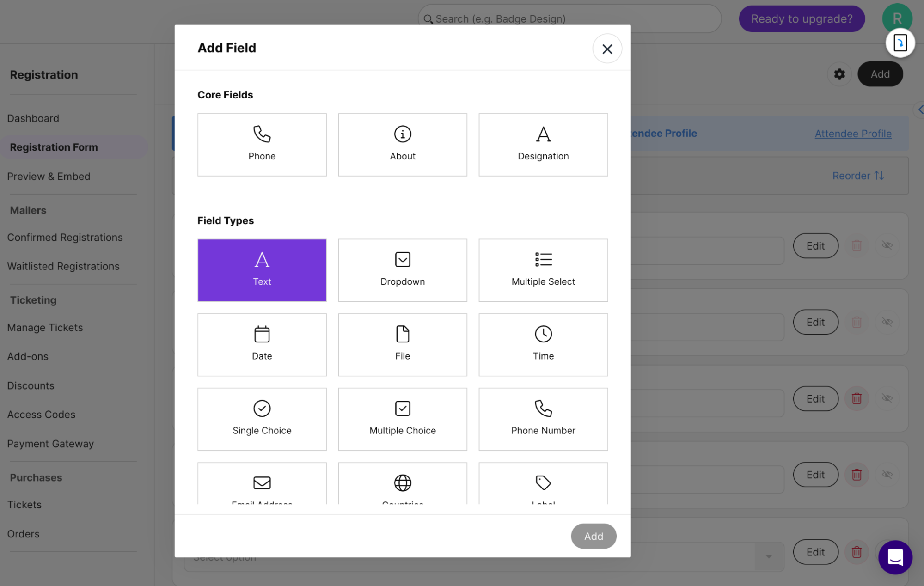
Task: Click Reorder with arrows
Action: coord(858,176)
